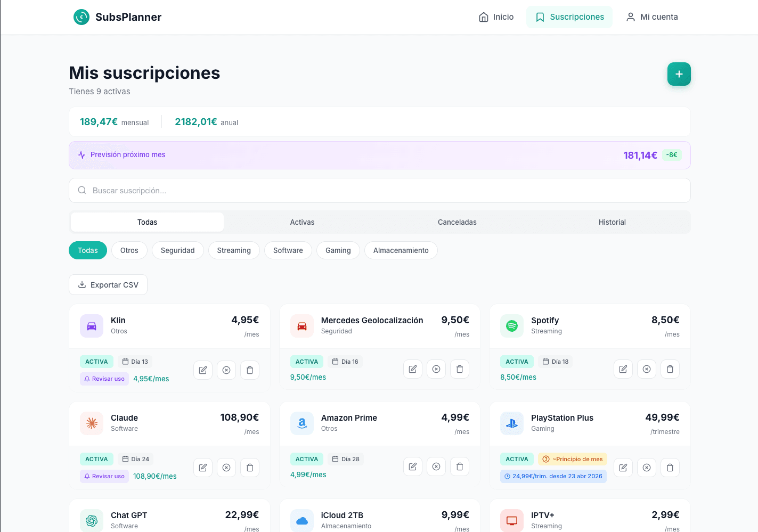Image resolution: width=758 pixels, height=532 pixels.
Task: Go to Inicio in the navigation
Action: tap(496, 17)
